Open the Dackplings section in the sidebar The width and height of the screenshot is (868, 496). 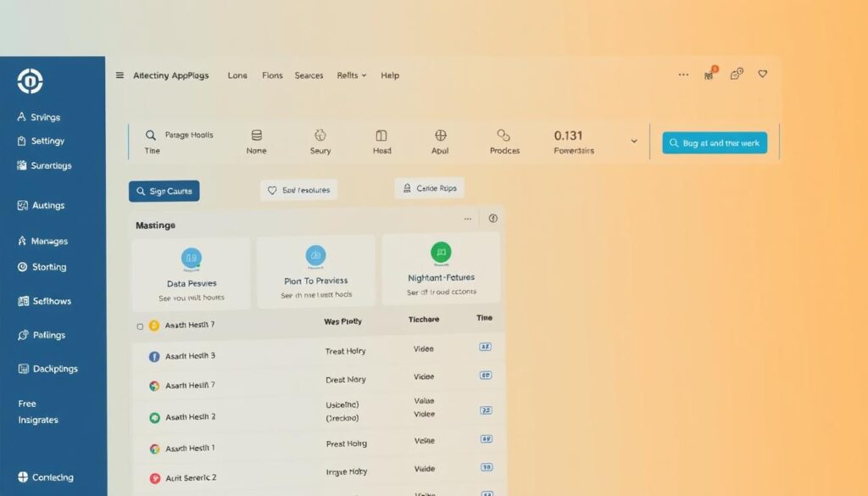[53, 369]
